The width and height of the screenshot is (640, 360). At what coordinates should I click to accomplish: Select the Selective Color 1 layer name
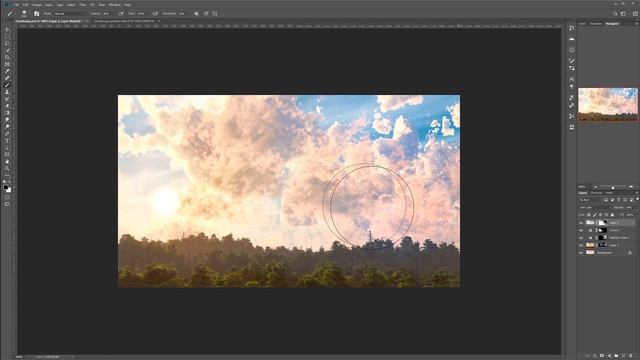point(619,238)
